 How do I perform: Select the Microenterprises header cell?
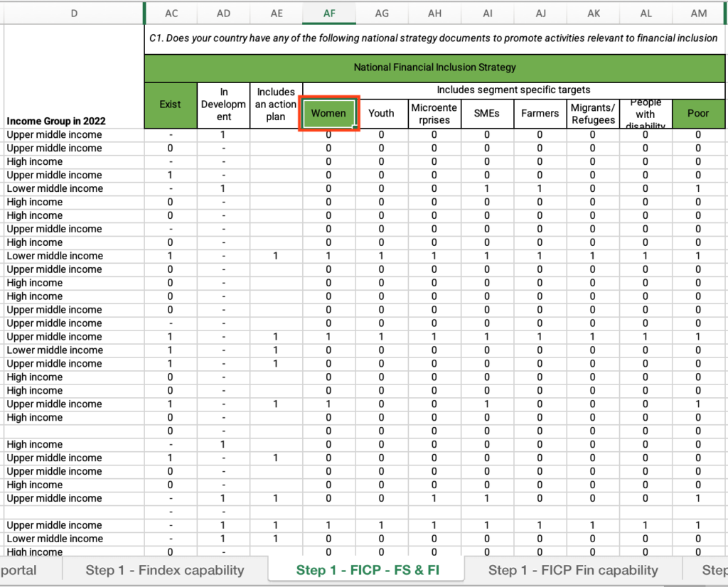coord(434,114)
